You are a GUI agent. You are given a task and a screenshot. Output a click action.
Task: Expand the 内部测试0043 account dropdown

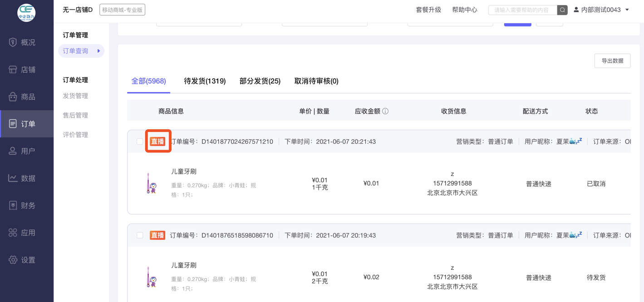click(x=627, y=10)
